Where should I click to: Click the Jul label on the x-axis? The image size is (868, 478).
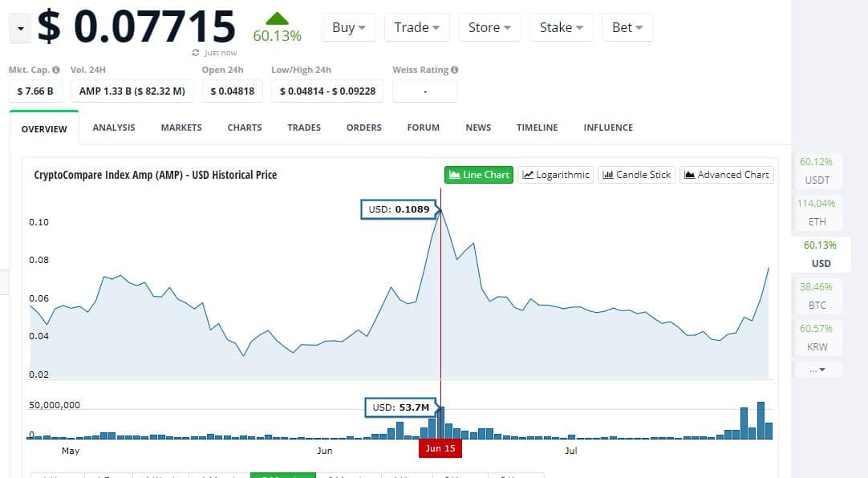click(x=570, y=451)
